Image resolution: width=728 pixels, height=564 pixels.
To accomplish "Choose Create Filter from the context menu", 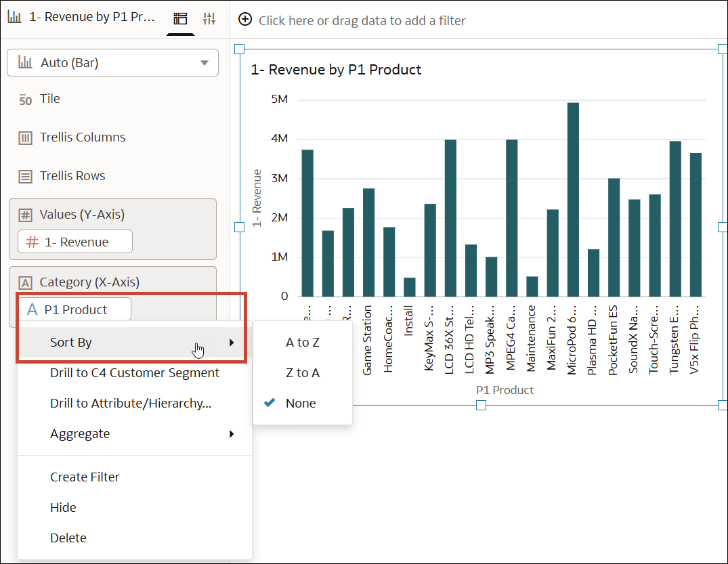I will click(85, 477).
